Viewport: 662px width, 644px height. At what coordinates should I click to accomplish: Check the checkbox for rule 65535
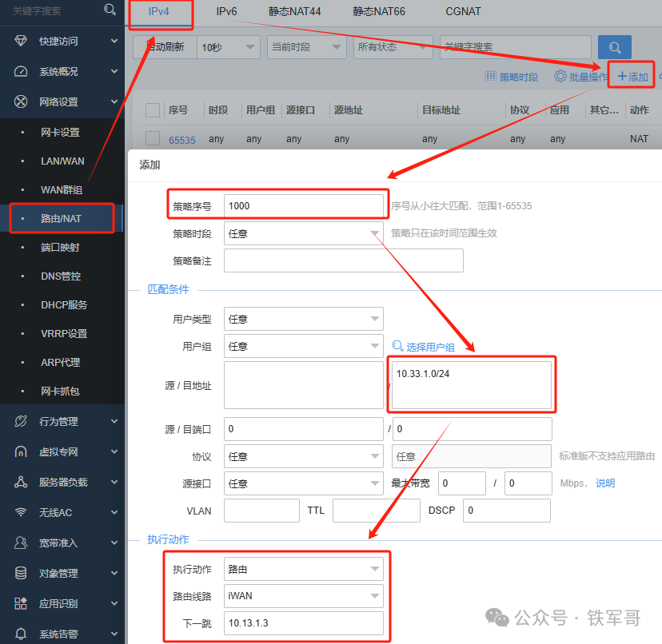pos(151,138)
